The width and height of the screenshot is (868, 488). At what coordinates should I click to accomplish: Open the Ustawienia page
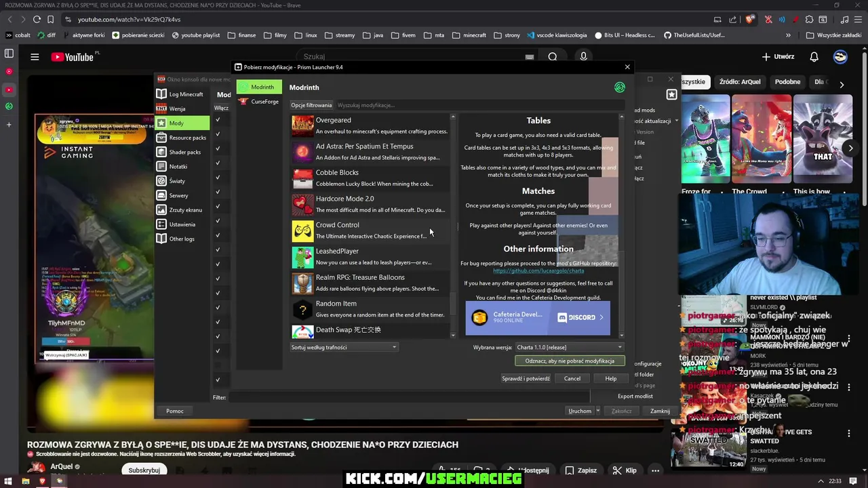(x=180, y=224)
